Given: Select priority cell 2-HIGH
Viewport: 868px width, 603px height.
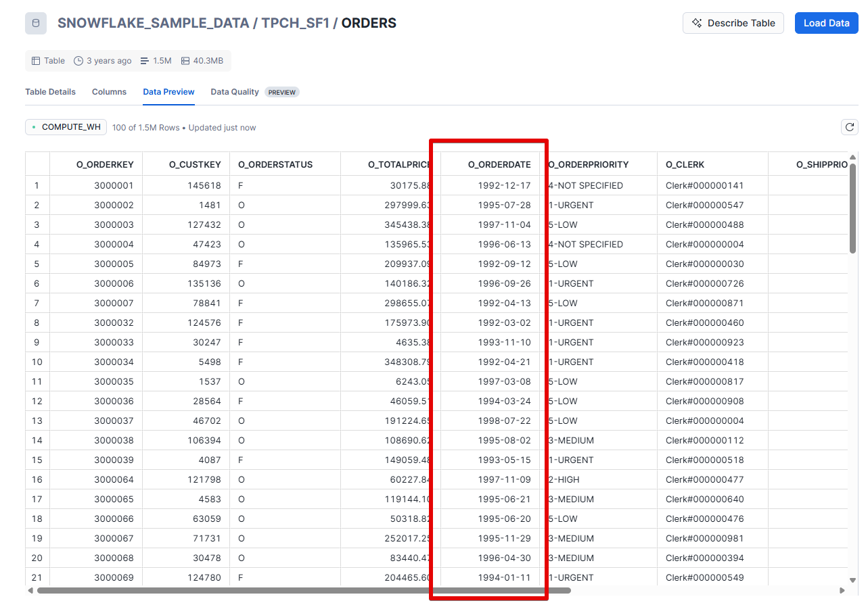Looking at the screenshot, I should click(598, 479).
